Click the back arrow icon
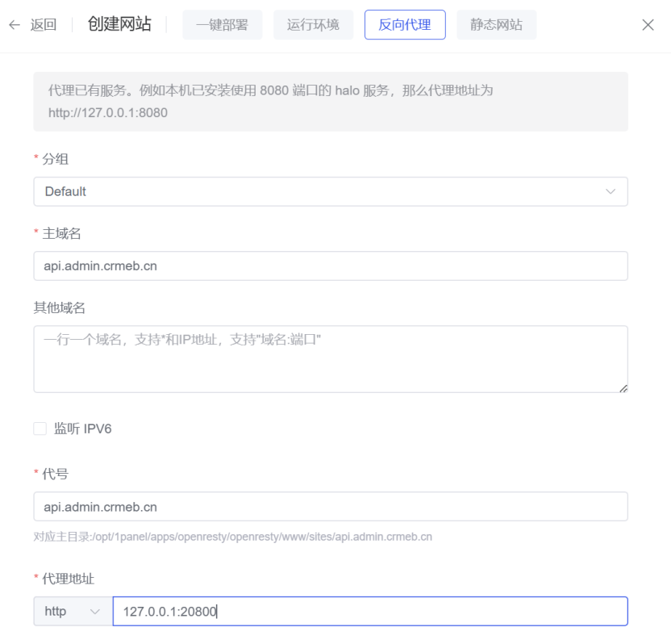 click(15, 24)
